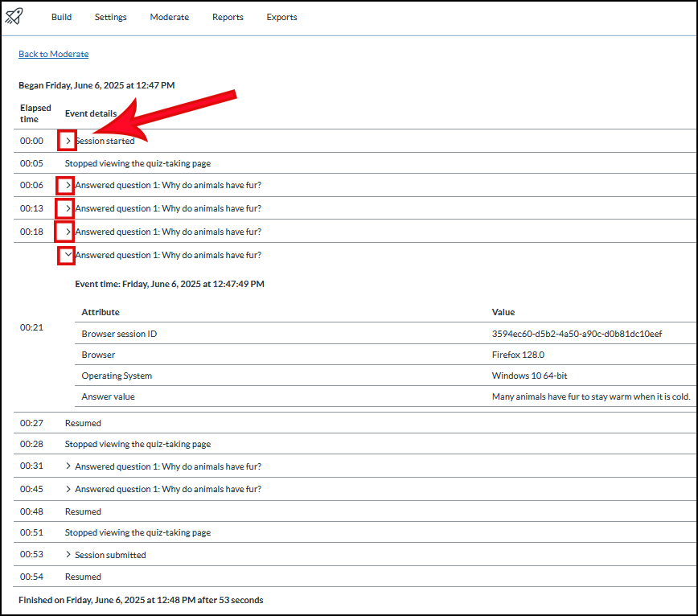Click the 00:51 Stopped viewing quiz-taking page row
The height and width of the screenshot is (616, 698).
tap(355, 532)
